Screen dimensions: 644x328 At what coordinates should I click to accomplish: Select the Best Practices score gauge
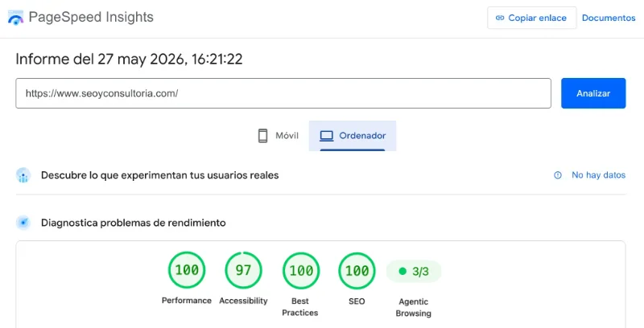(x=300, y=271)
